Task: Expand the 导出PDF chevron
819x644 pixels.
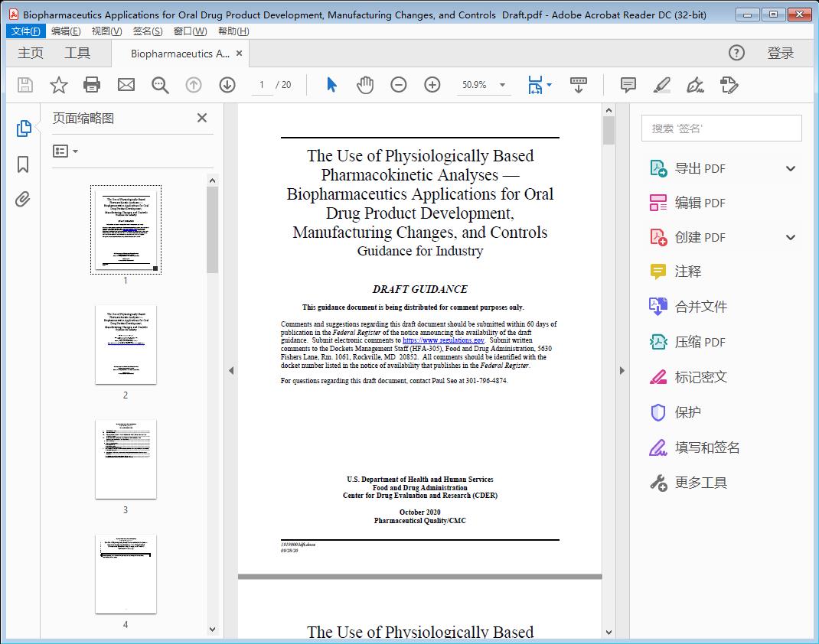Action: 790,168
